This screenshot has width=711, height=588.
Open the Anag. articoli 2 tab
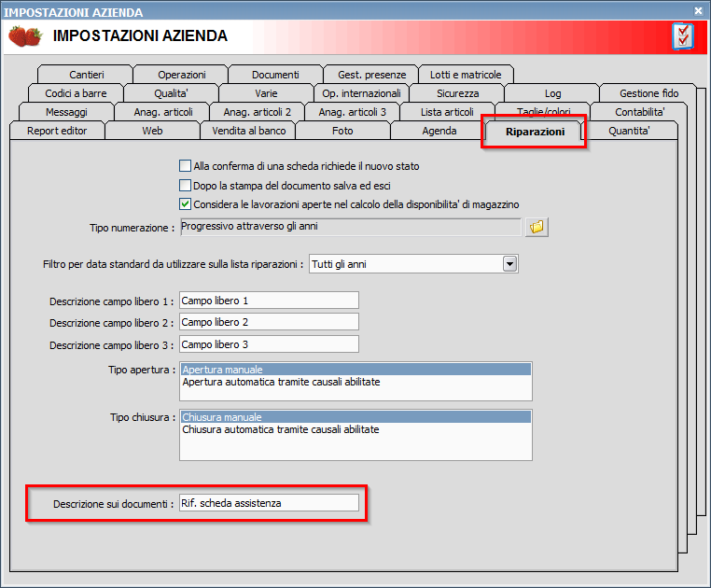pyautogui.click(x=258, y=112)
